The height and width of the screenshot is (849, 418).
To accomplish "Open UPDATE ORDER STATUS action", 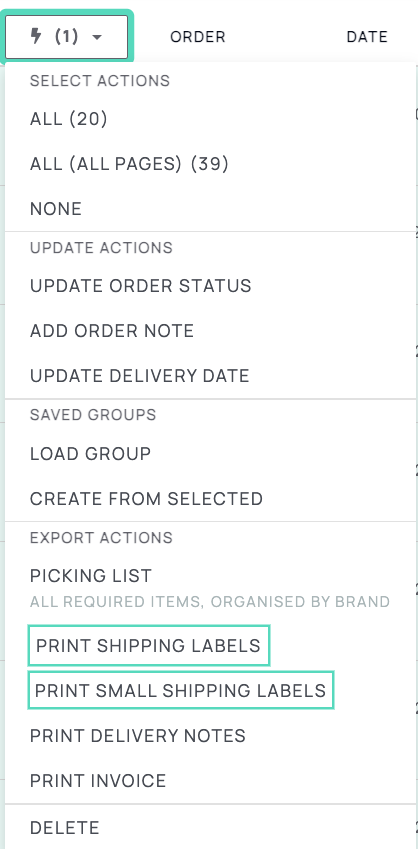I will click(x=210, y=285).
